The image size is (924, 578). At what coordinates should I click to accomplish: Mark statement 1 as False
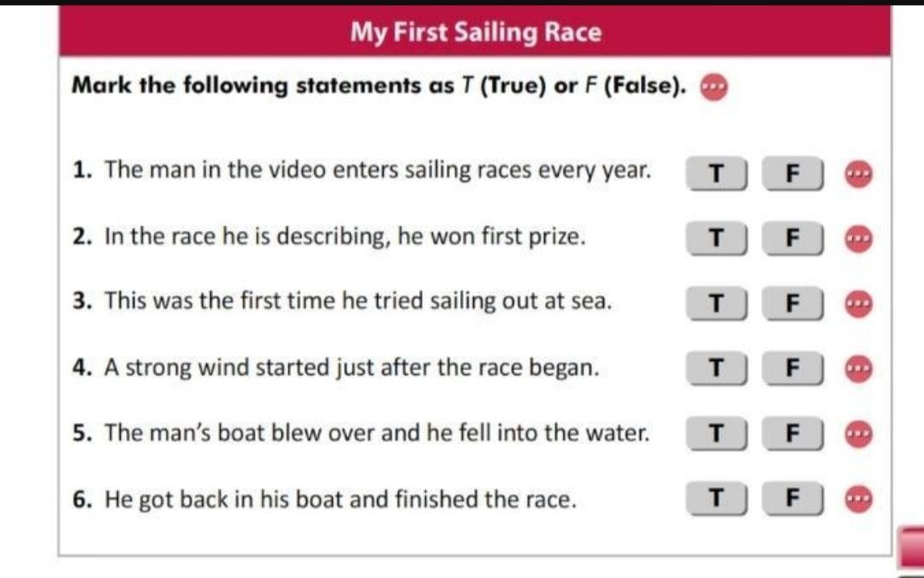tap(793, 173)
